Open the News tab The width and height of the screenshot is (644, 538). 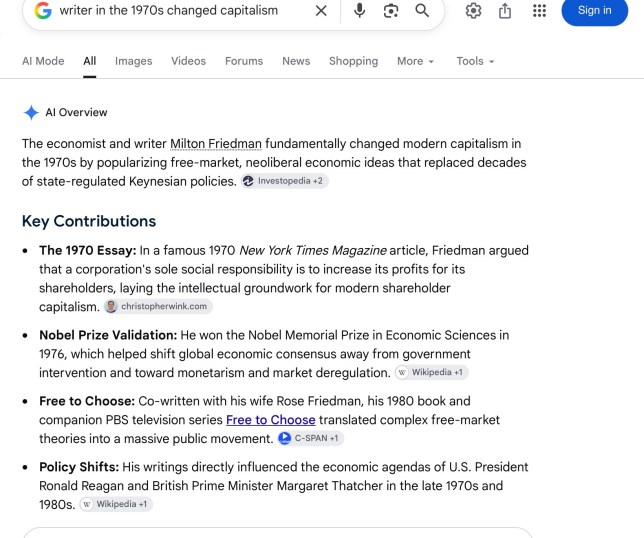pyautogui.click(x=296, y=61)
